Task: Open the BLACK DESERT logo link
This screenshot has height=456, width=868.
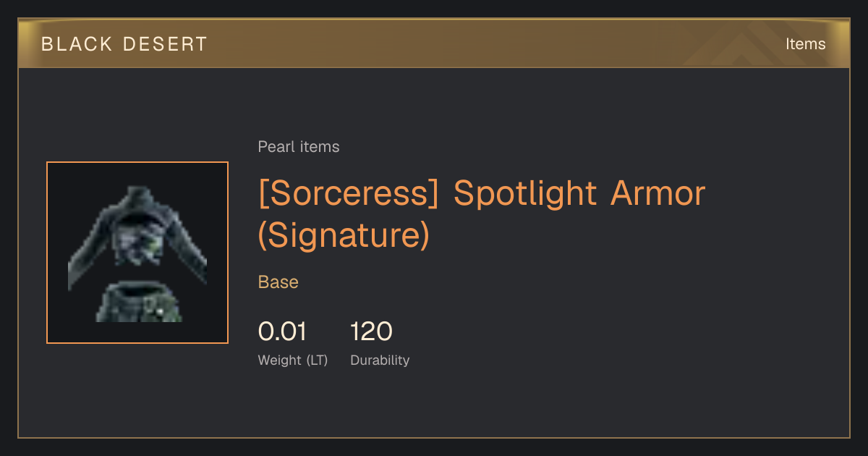Action: tap(124, 44)
